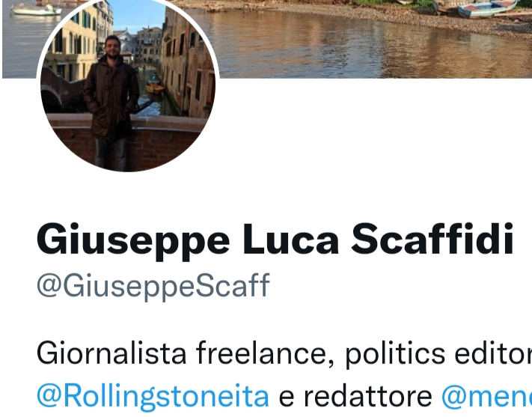Open the waterfront header banner image
Viewport: 532px width, 417px height.
coord(373,37)
